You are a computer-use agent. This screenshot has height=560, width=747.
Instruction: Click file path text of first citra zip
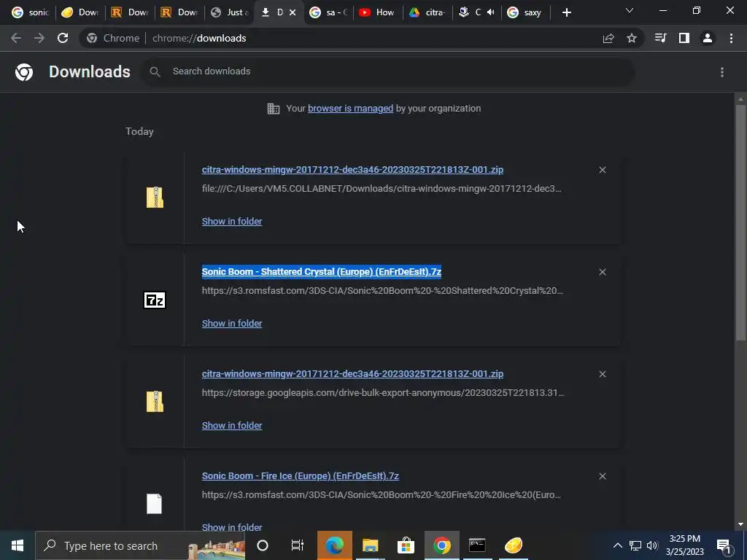click(382, 189)
